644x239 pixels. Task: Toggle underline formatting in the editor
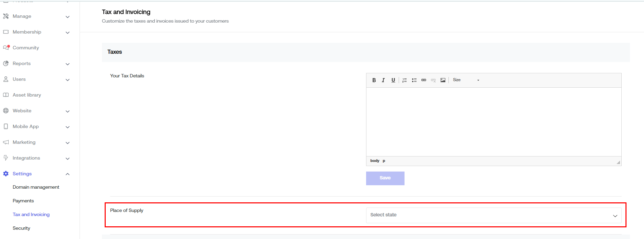click(x=393, y=80)
